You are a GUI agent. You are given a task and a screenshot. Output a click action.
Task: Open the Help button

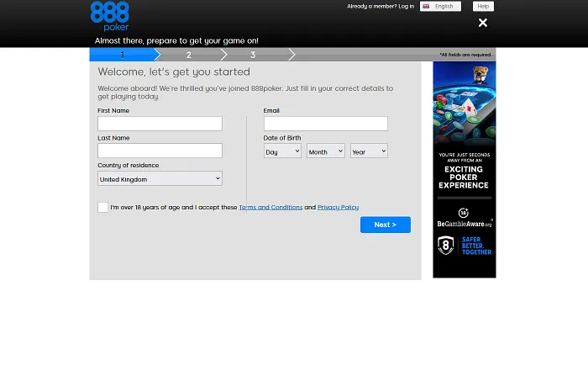coord(483,7)
